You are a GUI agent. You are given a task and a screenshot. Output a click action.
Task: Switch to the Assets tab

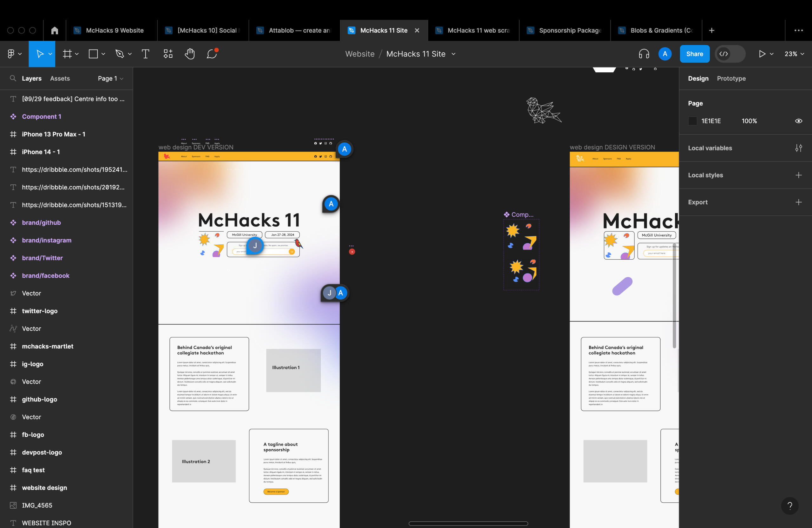point(60,78)
